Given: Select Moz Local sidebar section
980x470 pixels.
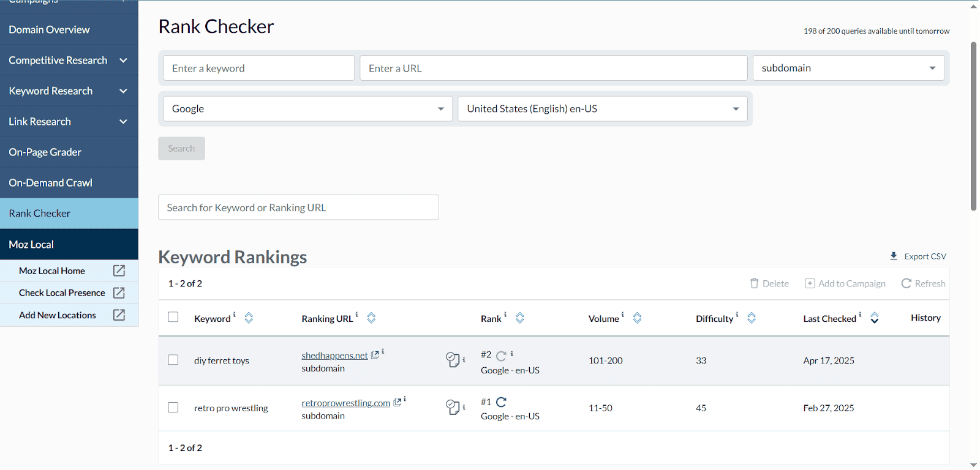Looking at the screenshot, I should click(69, 244).
